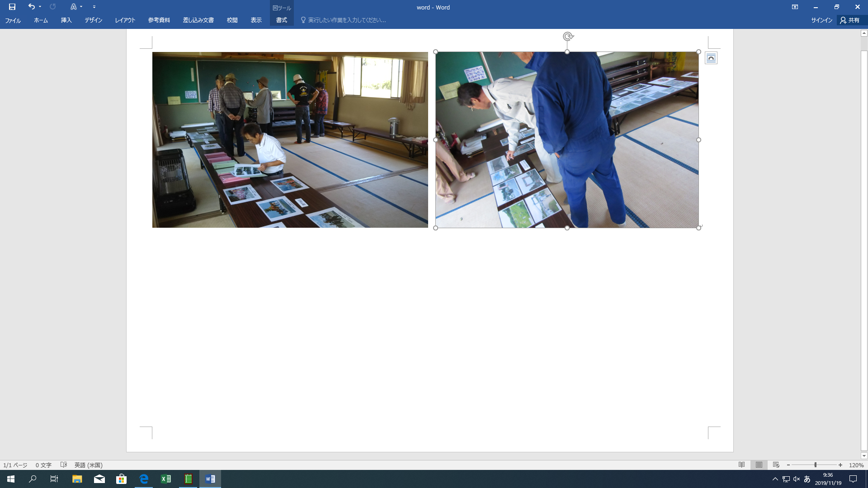Image resolution: width=868 pixels, height=488 pixels.
Task: Open the ファイル tab
Action: click(13, 20)
